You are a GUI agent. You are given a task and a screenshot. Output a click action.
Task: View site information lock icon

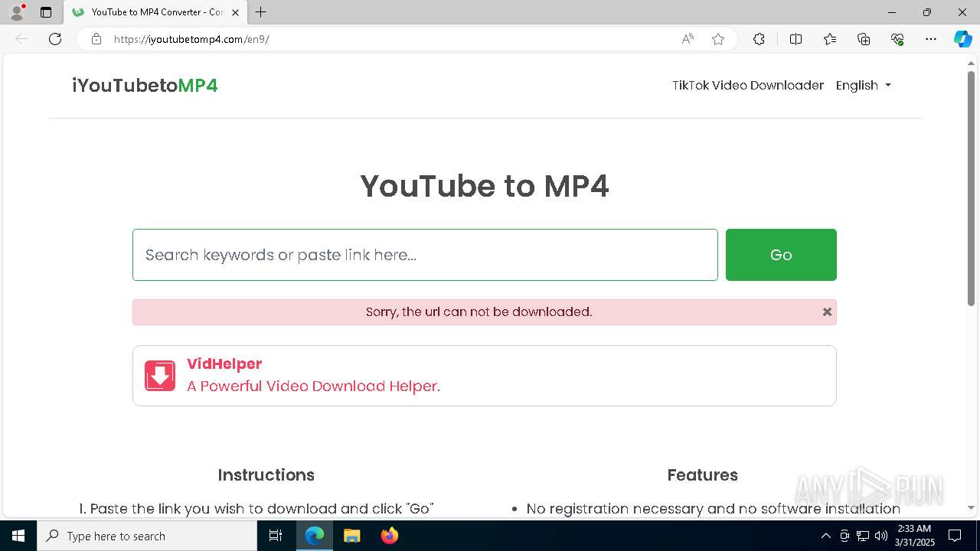(x=96, y=39)
